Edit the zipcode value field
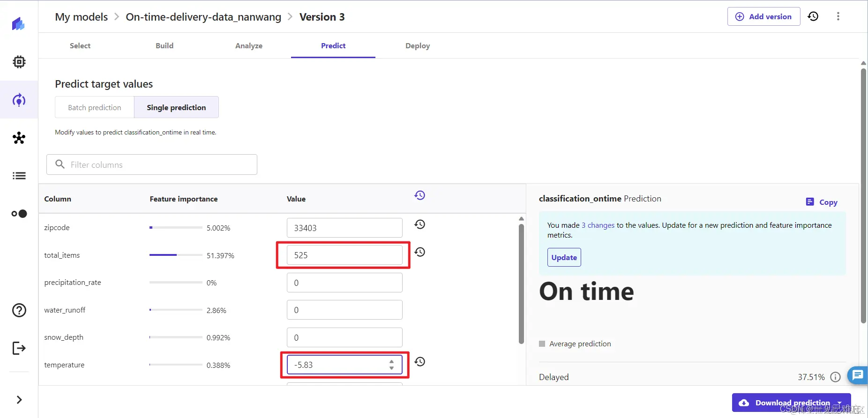 [344, 228]
